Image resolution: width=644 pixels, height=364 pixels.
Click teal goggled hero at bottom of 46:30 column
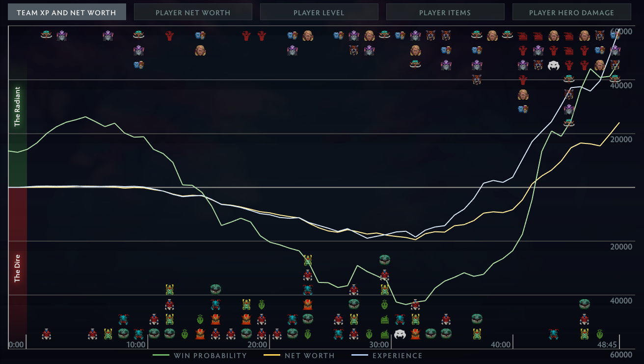(x=569, y=123)
